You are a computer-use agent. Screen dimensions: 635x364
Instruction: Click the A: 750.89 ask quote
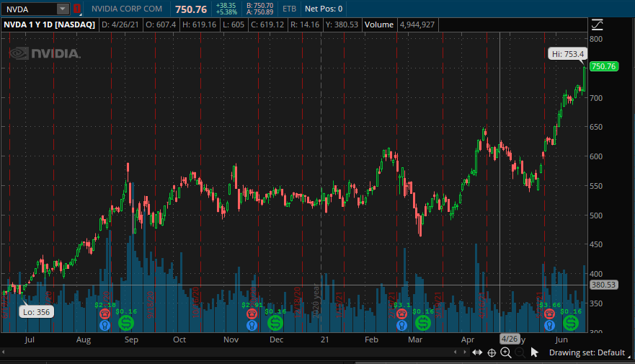(x=260, y=12)
